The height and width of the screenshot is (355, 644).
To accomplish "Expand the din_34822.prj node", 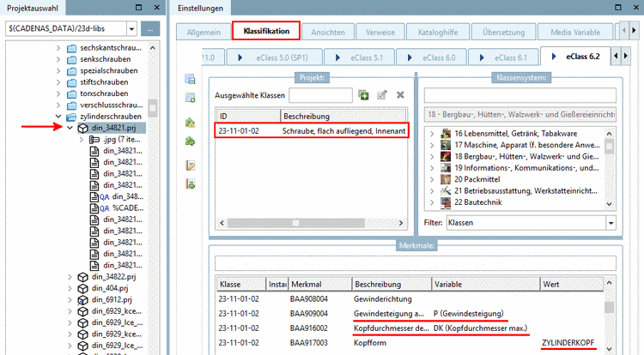I will point(70,277).
